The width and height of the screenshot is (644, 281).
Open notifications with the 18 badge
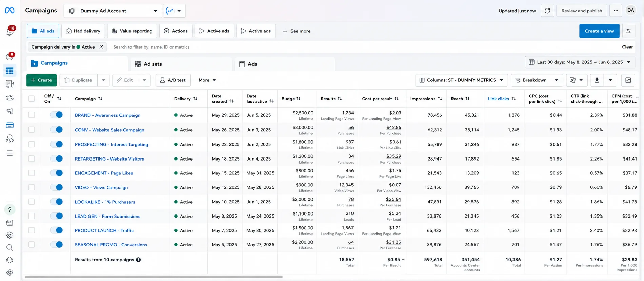pos(10,32)
